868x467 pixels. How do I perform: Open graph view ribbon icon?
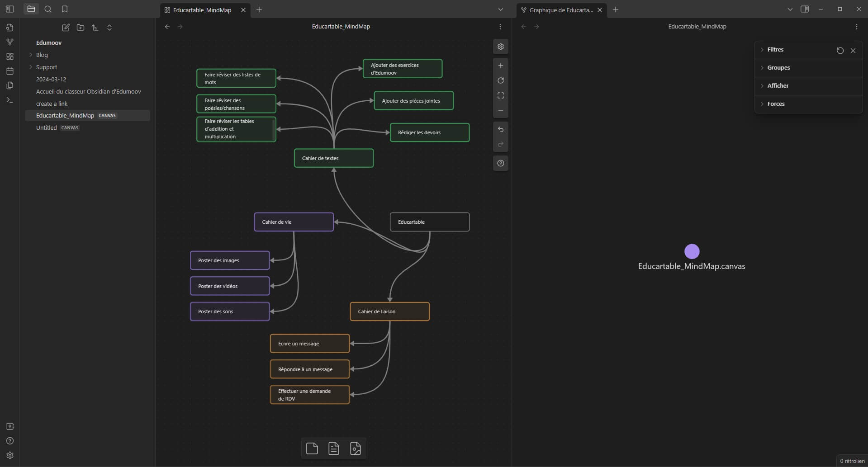(10, 42)
